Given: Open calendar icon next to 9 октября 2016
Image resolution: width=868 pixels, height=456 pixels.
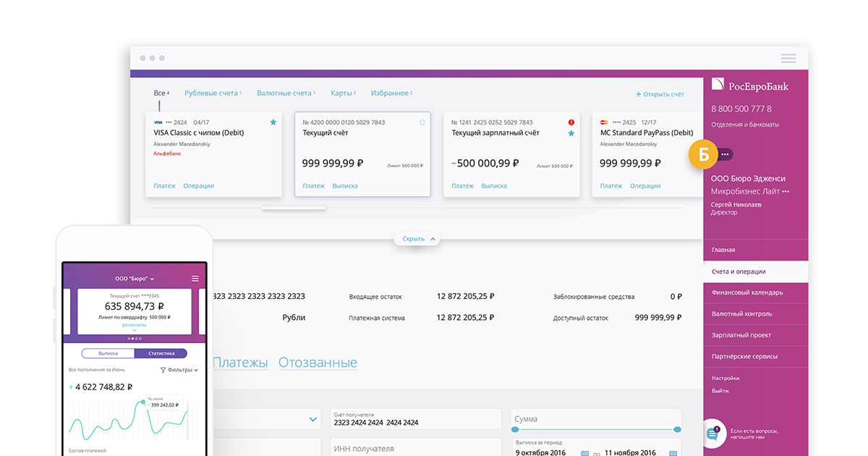Looking at the screenshot, I should (586, 453).
